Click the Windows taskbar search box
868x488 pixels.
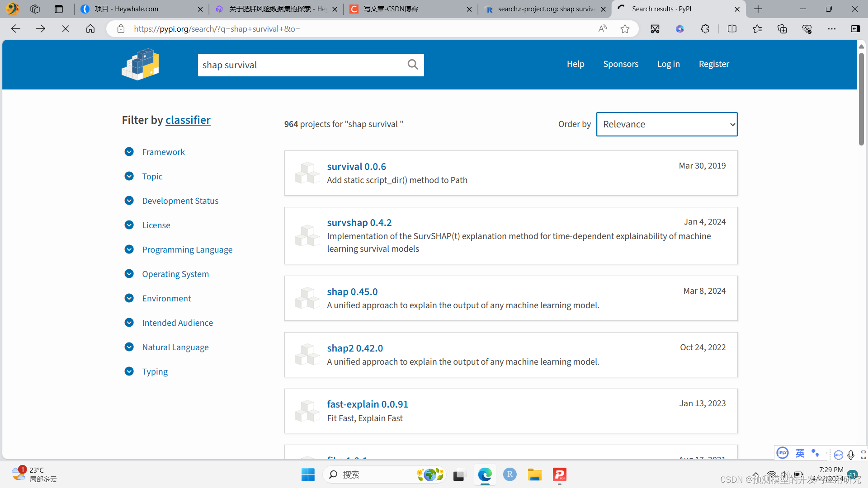[384, 475]
